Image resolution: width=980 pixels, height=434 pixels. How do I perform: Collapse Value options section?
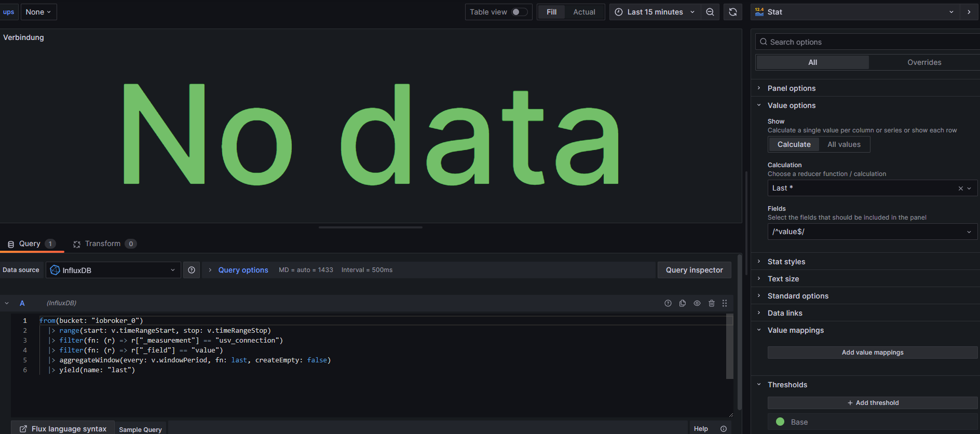791,105
